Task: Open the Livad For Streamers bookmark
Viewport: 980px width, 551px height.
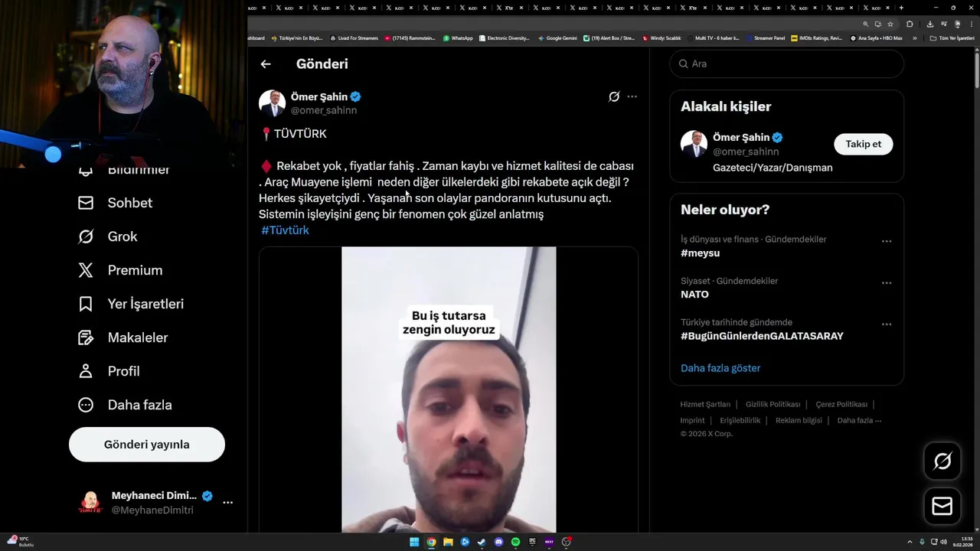Action: click(x=354, y=38)
